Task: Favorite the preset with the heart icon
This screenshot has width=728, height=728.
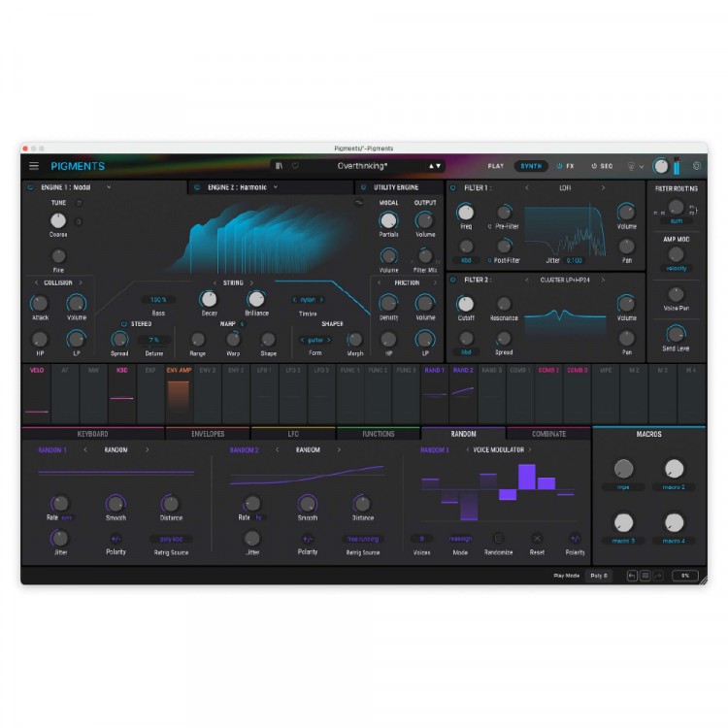Action: 295,166
